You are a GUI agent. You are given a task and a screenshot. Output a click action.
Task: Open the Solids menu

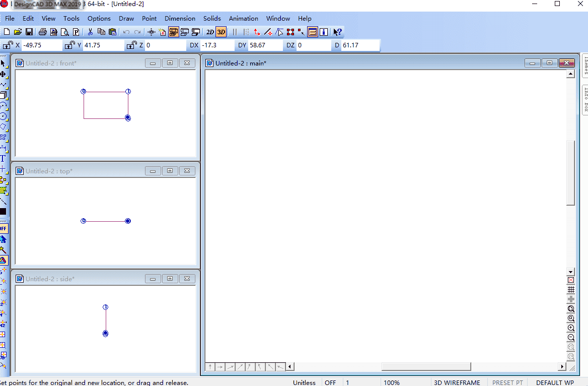click(212, 18)
